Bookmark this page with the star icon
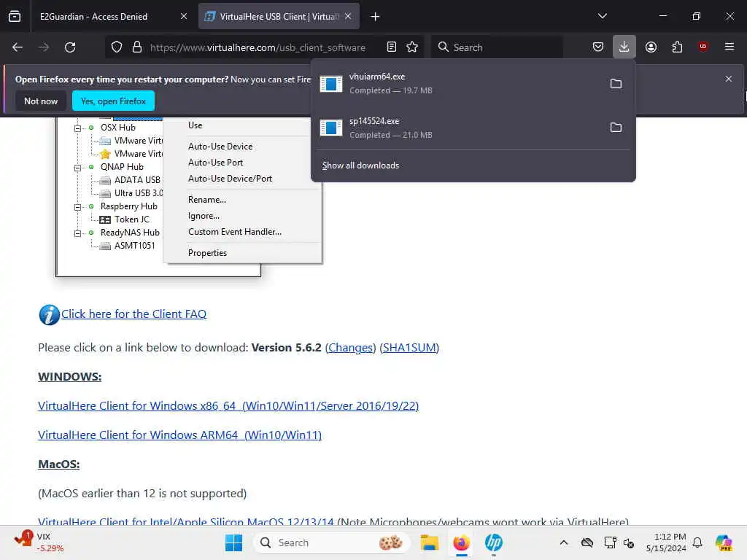This screenshot has width=747, height=560. coord(412,47)
